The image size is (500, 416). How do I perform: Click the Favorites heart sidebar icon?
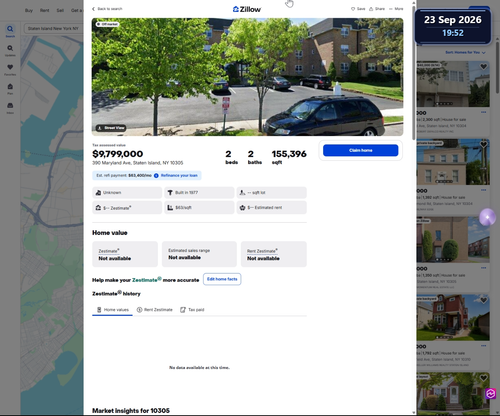click(10, 69)
